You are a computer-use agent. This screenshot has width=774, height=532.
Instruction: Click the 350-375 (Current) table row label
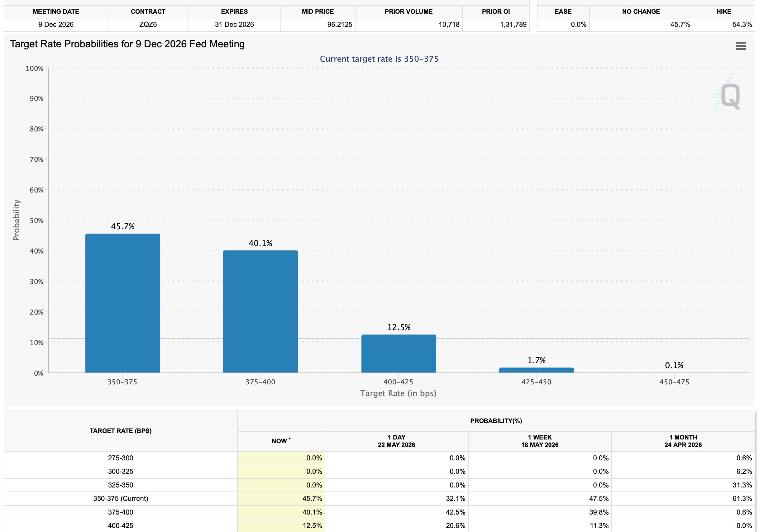tap(121, 499)
